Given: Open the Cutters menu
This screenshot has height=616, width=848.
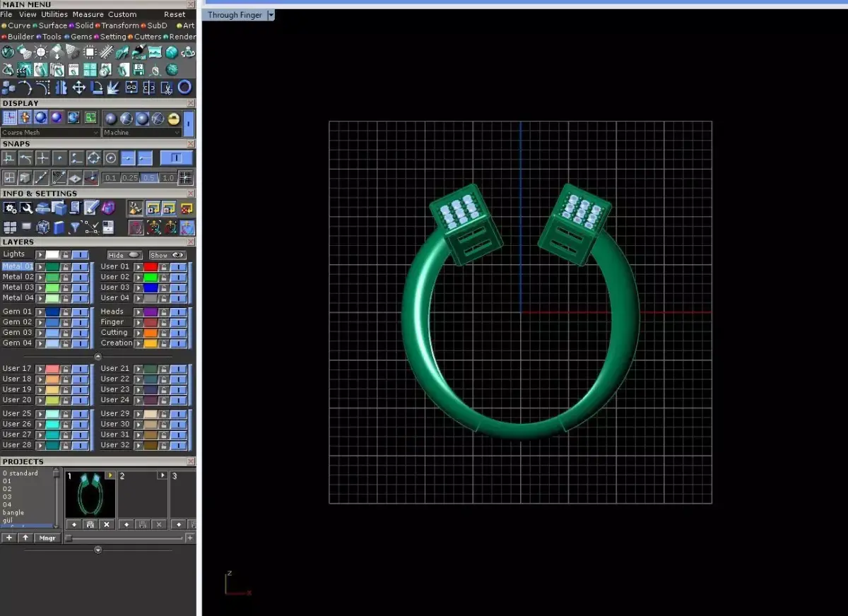Looking at the screenshot, I should click(x=148, y=37).
